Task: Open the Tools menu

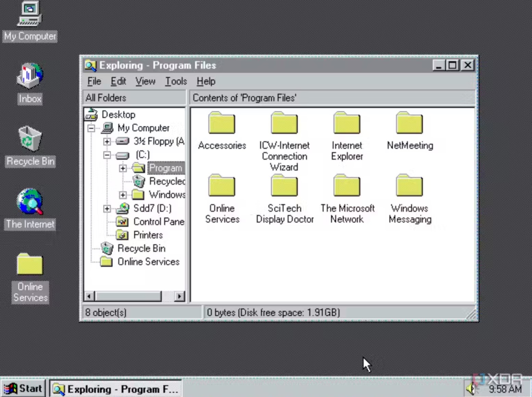Action: 175,81
